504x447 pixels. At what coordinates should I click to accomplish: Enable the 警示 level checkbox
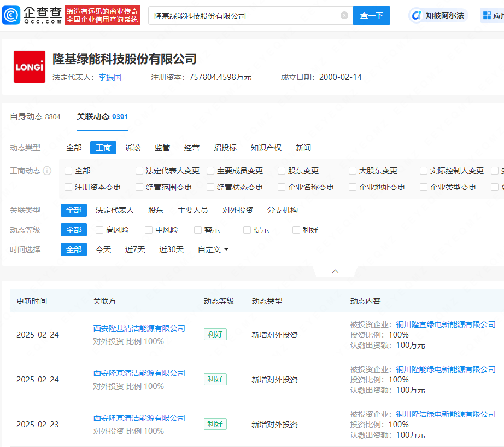click(x=198, y=230)
